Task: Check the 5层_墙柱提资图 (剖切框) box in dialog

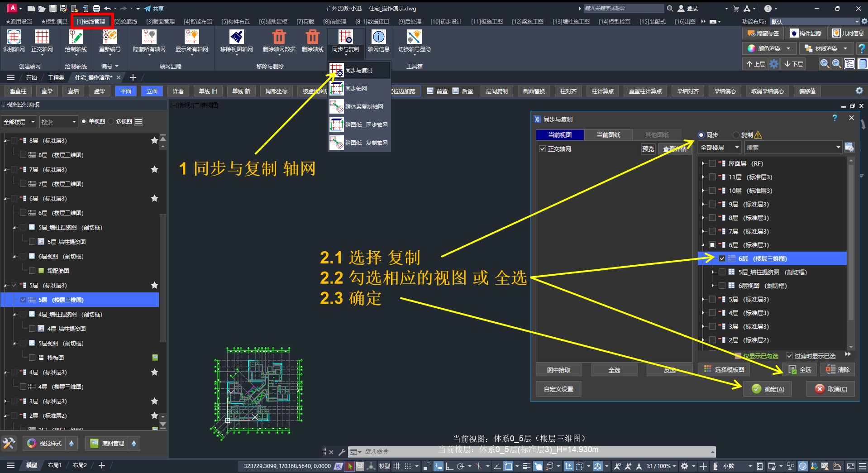Action: click(722, 272)
